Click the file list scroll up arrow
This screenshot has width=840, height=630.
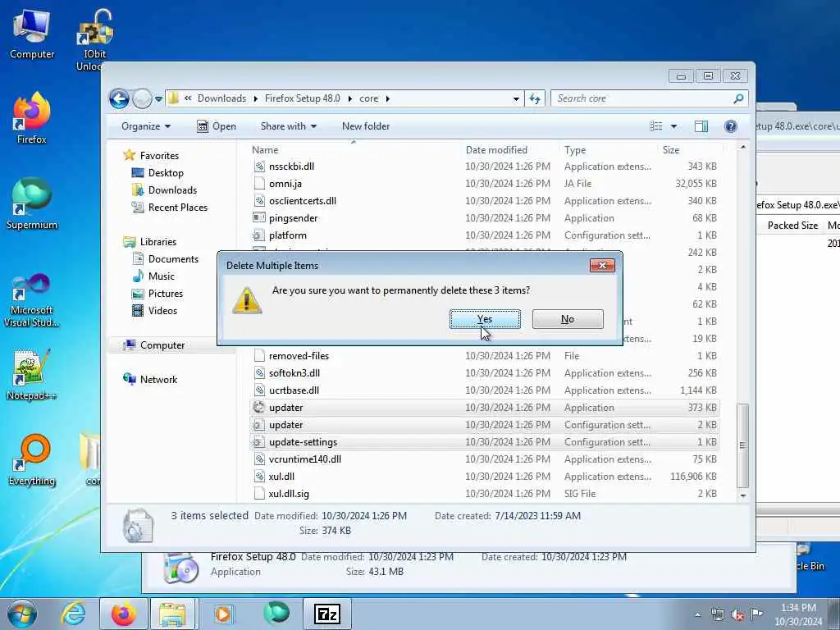[x=743, y=148]
